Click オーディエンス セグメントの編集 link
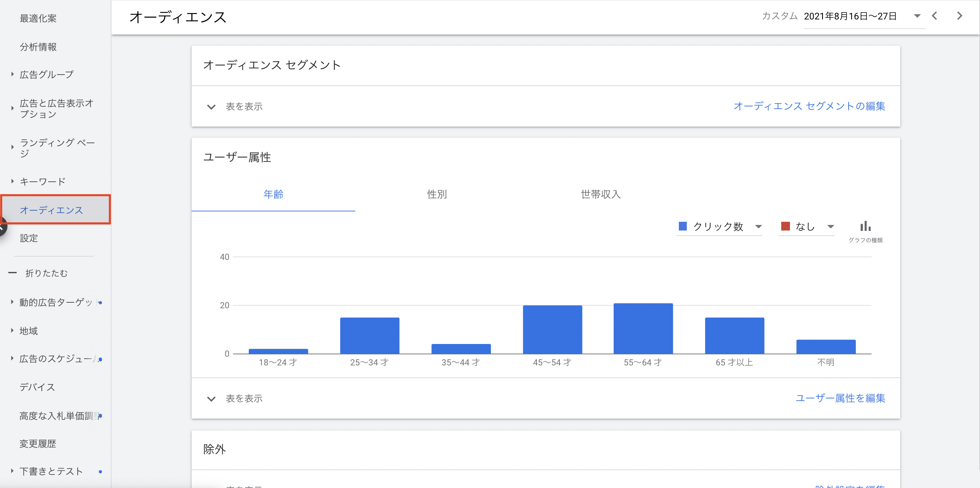Viewport: 980px width, 488px height. [x=809, y=106]
